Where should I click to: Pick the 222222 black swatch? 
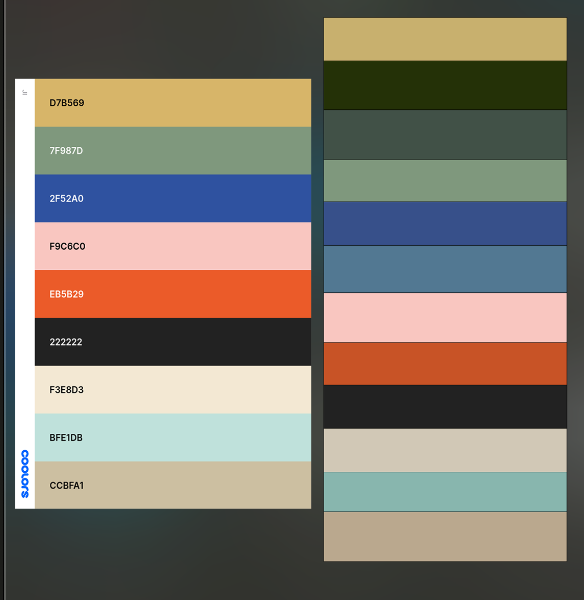coord(173,342)
